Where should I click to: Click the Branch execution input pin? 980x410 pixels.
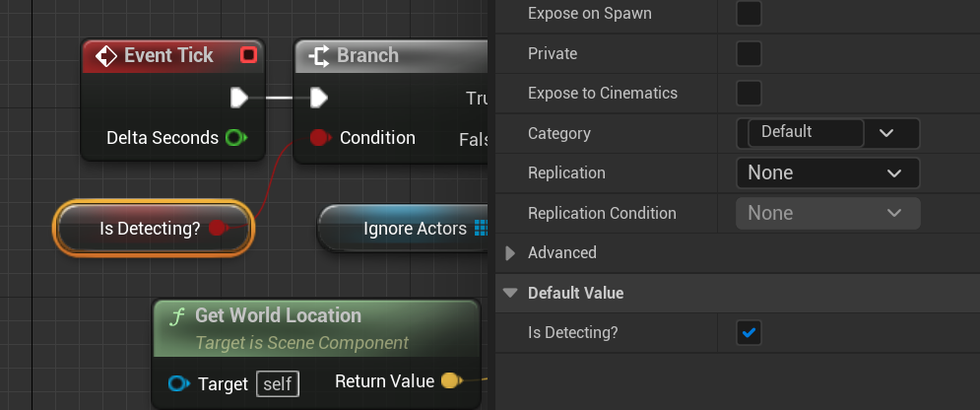pos(318,98)
